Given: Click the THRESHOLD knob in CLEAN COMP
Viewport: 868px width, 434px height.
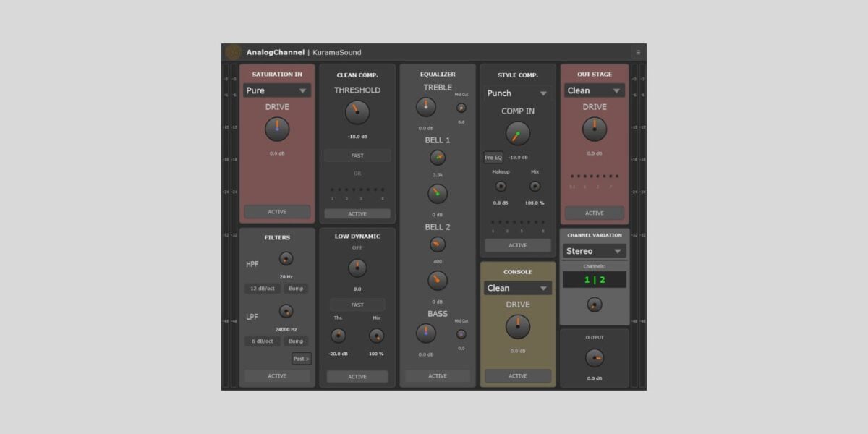Looking at the screenshot, I should (356, 112).
